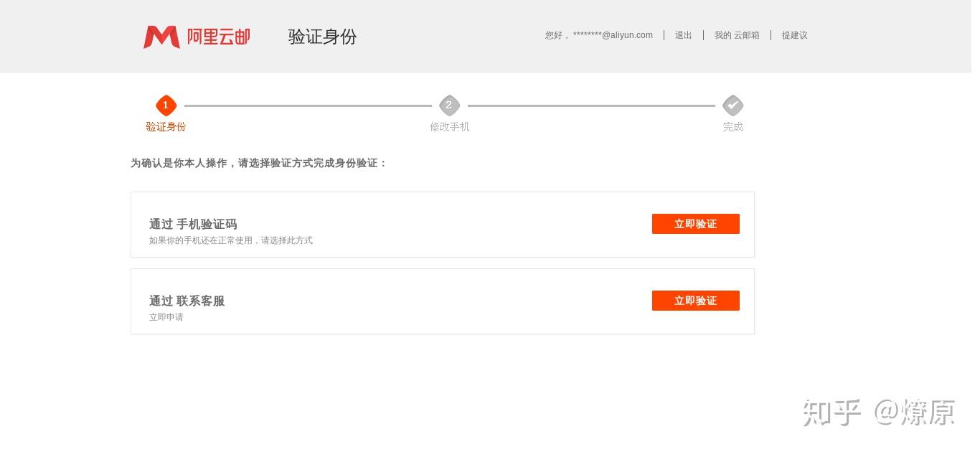The height and width of the screenshot is (452, 980).
Task: Click the 验证身份 page title in header
Action: click(x=322, y=37)
